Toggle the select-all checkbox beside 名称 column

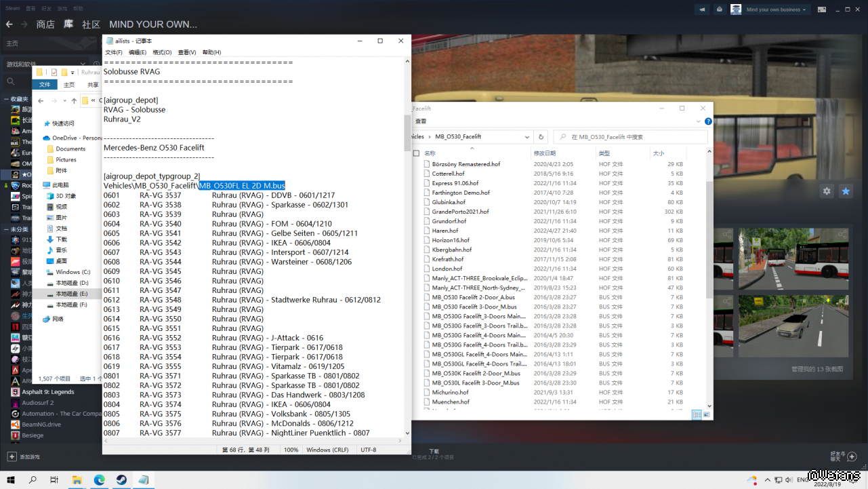coord(417,153)
